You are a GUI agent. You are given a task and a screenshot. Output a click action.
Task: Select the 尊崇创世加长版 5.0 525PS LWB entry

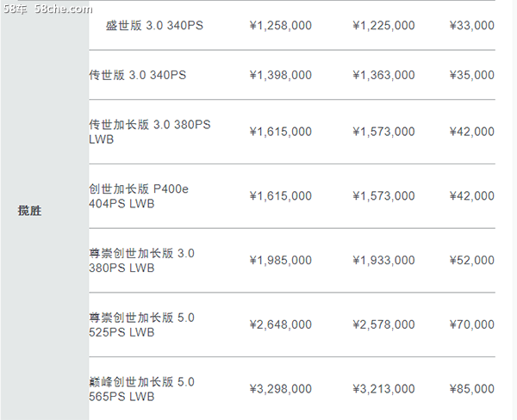click(x=142, y=324)
